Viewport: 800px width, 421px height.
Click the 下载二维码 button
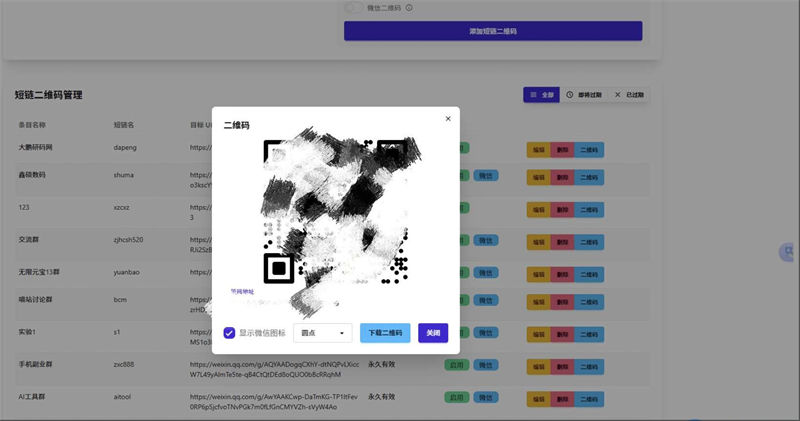385,333
